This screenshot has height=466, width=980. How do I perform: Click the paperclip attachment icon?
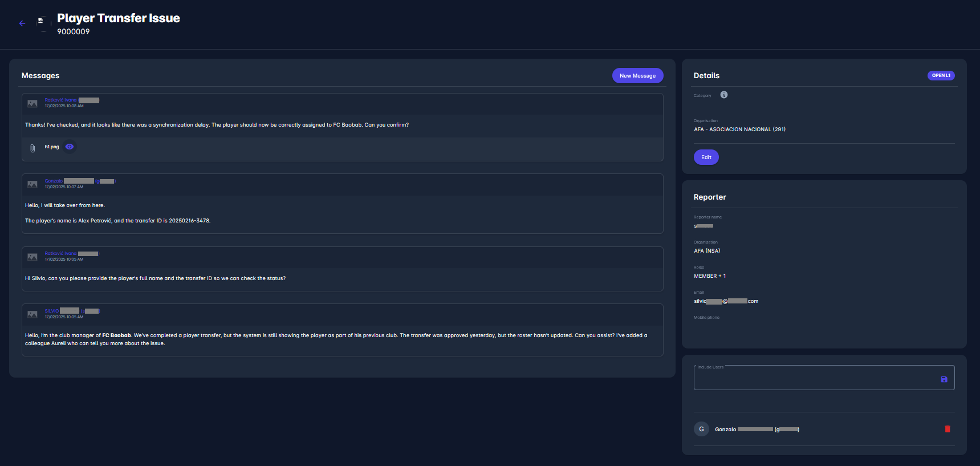pyautogui.click(x=32, y=148)
